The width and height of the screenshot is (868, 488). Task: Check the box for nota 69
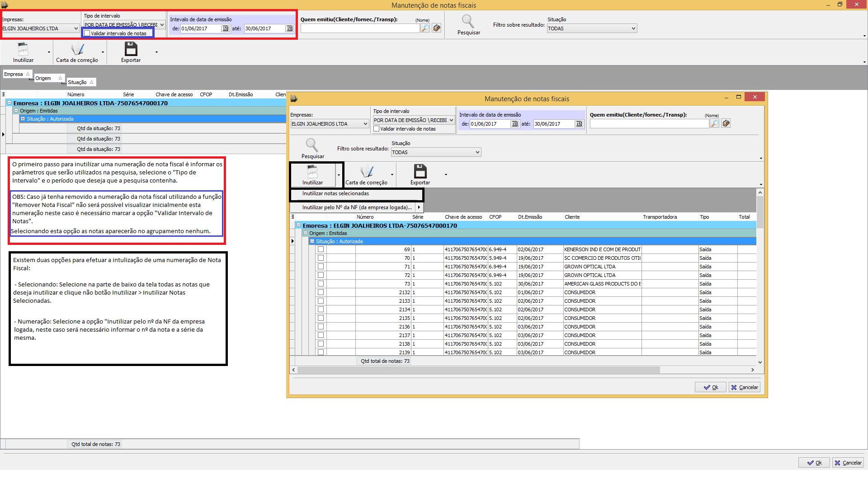pos(321,249)
